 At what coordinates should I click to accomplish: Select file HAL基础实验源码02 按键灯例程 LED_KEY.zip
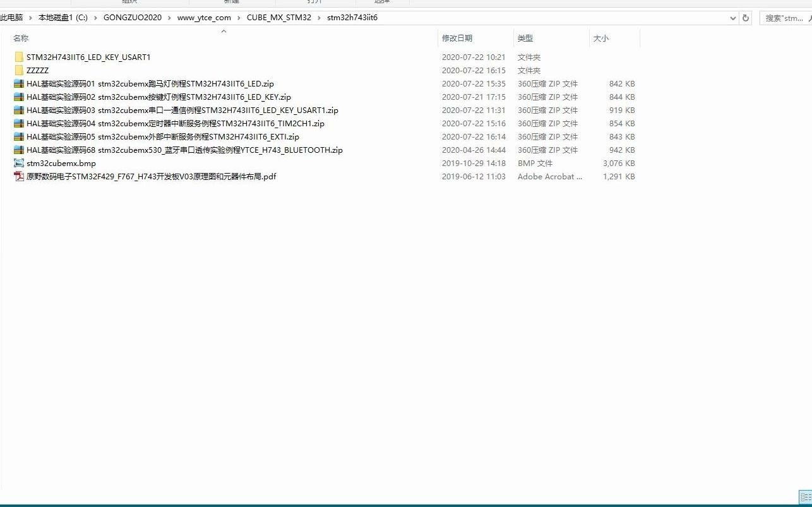(x=158, y=97)
